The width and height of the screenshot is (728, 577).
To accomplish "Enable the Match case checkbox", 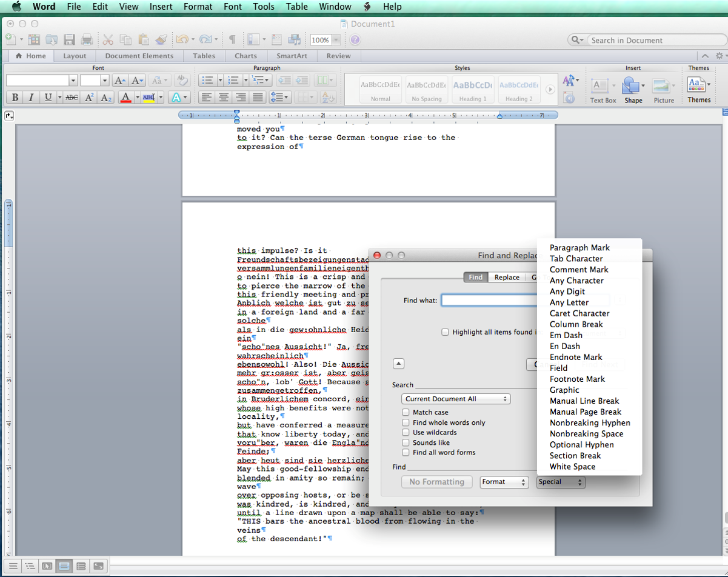I will 406,413.
